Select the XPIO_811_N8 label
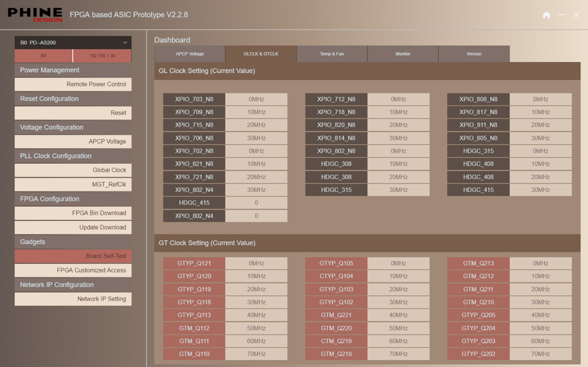The width and height of the screenshot is (588, 367). tap(479, 125)
